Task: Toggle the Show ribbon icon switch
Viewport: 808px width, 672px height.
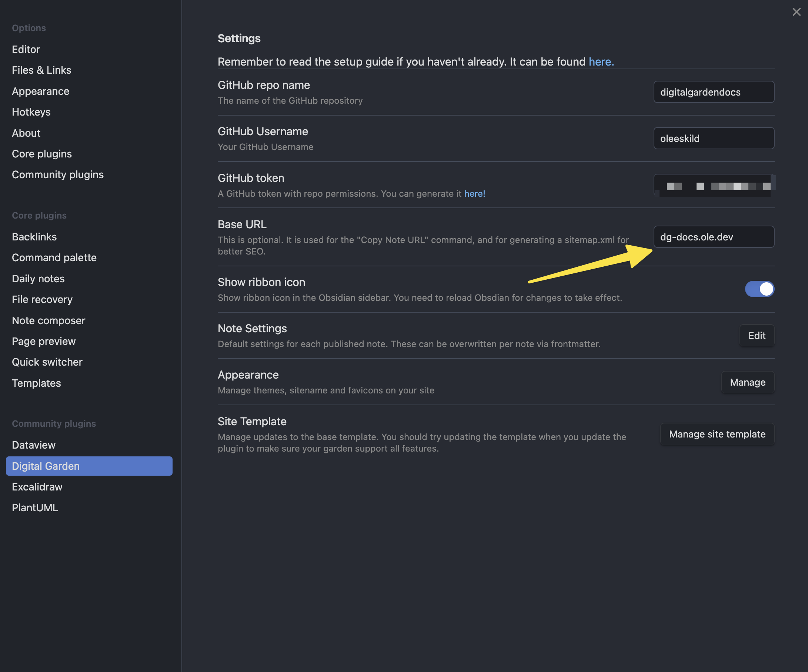Action: 759,289
